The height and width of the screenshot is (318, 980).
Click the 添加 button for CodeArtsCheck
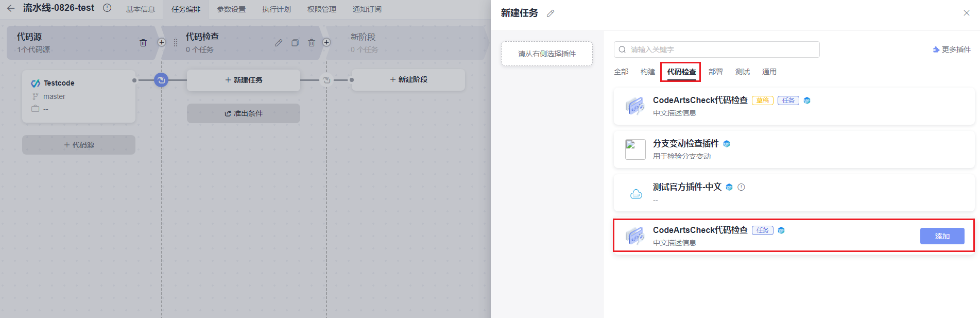click(942, 236)
